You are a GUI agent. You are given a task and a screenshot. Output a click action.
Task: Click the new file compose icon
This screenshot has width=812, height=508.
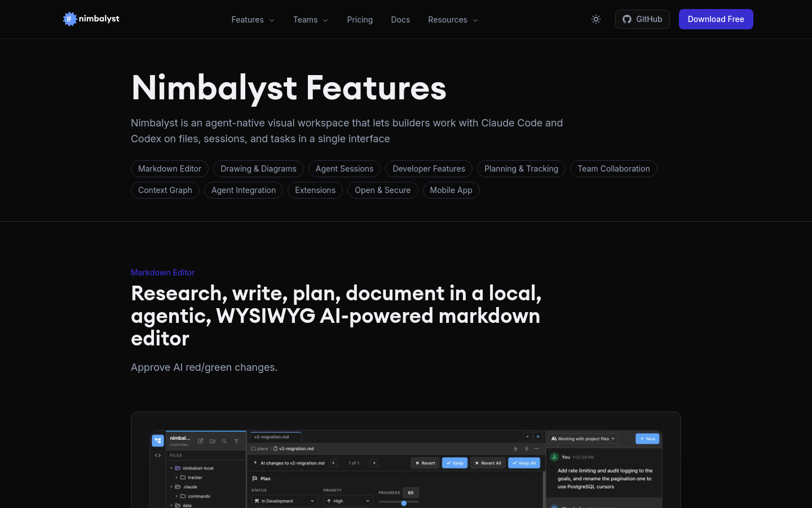[x=201, y=441]
